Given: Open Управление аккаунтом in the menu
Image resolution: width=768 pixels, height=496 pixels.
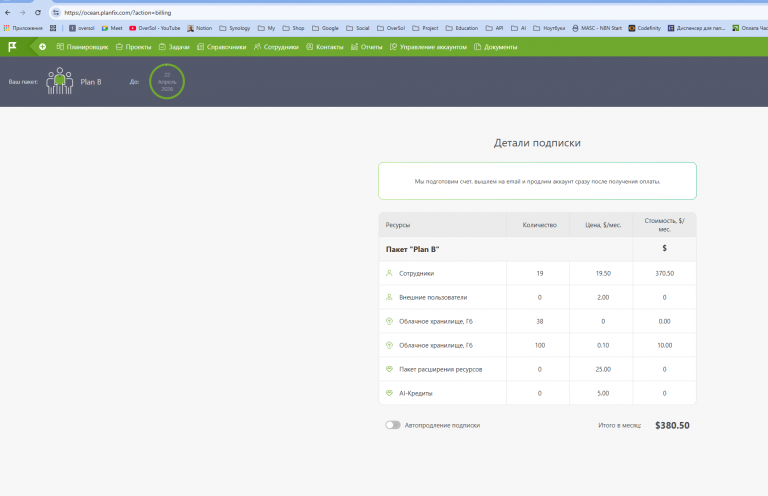Looking at the screenshot, I should point(428,47).
